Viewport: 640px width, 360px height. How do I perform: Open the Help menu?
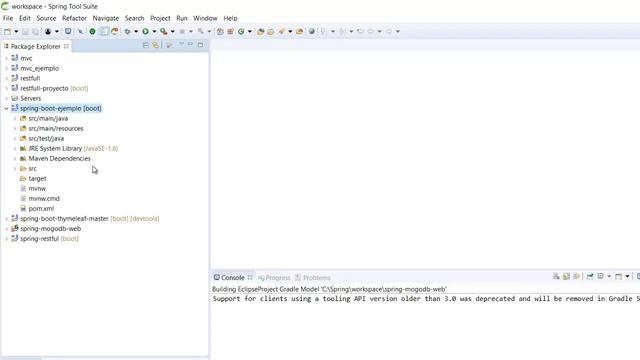pos(230,18)
